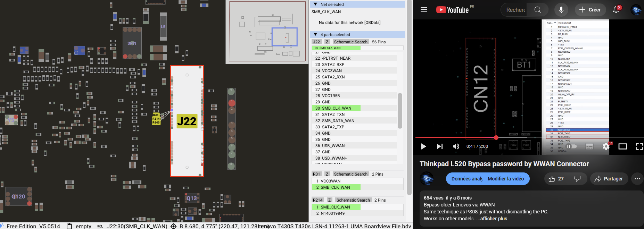The image size is (644, 229).
Task: Select pin 22 -PLTRST_NEAR row
Action: [354, 58]
